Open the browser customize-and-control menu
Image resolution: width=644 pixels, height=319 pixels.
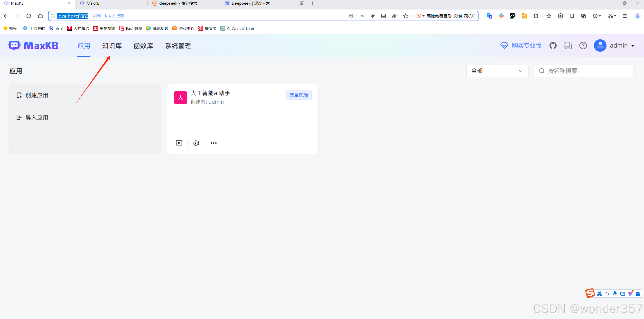pos(625,16)
